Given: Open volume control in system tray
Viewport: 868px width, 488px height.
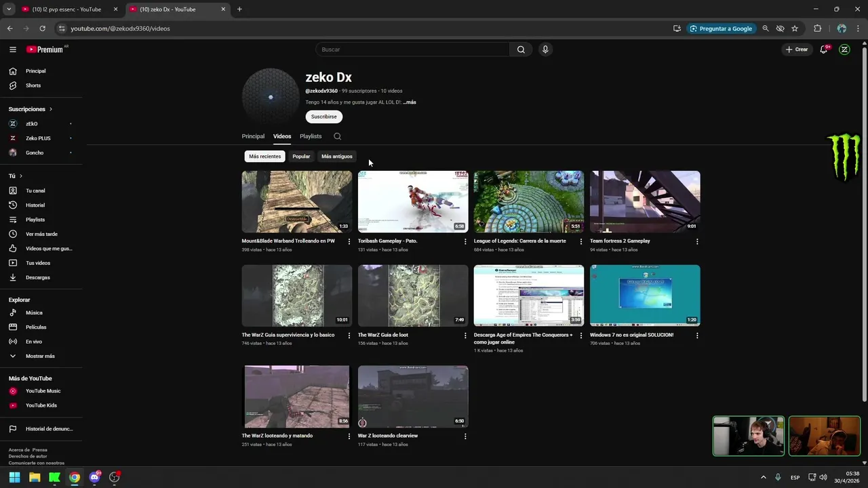Looking at the screenshot, I should pyautogui.click(x=823, y=477).
